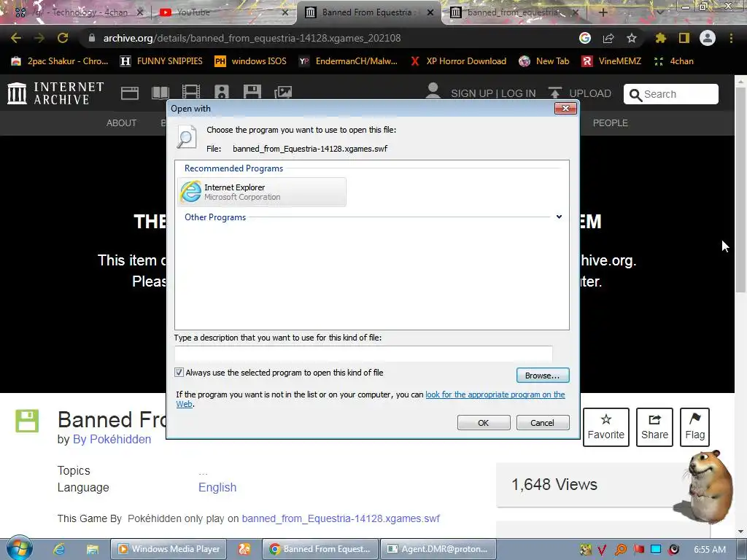The width and height of the screenshot is (747, 560).
Task: Open the 4chan bookmark
Action: point(674,61)
